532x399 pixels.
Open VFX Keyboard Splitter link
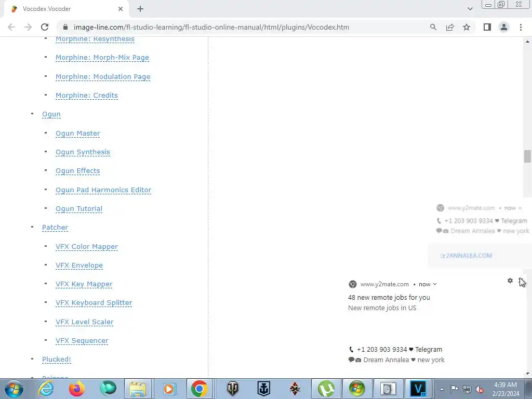tap(94, 303)
